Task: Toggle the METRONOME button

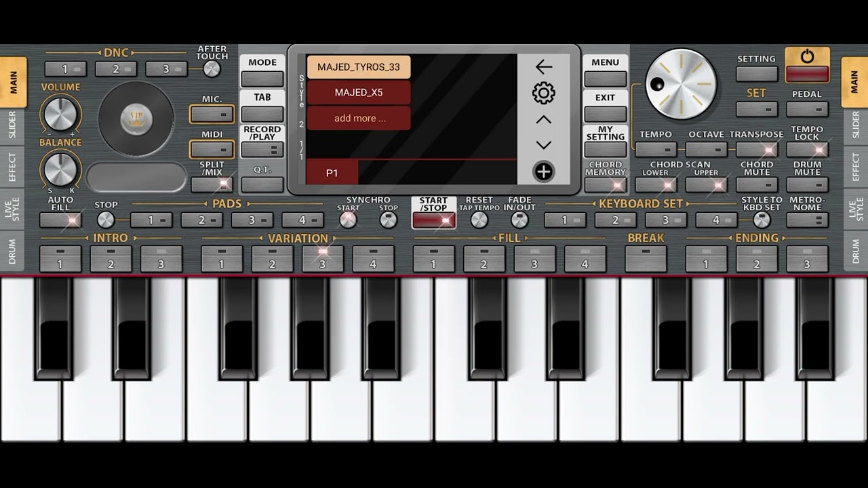Action: point(807,220)
